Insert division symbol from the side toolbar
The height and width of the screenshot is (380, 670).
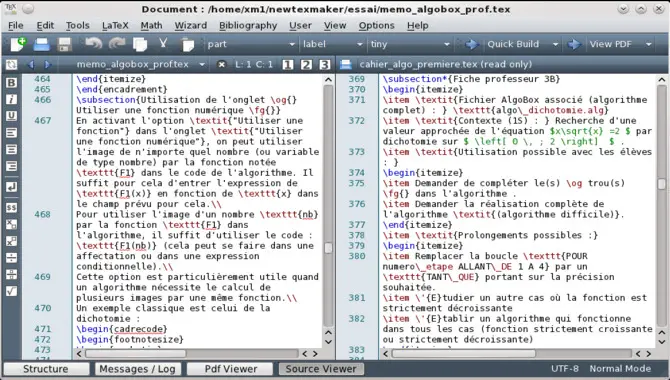(x=12, y=258)
